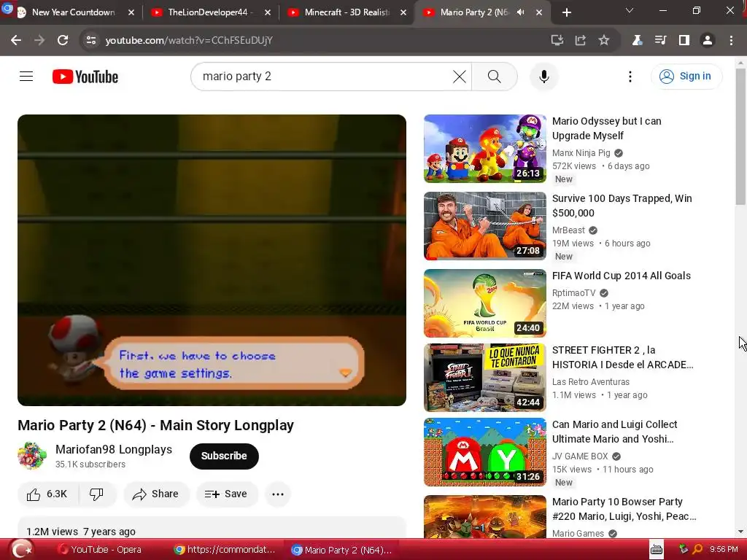Screen dimensions: 747x560
Task: Open MrBeast channel link
Action: tap(568, 230)
